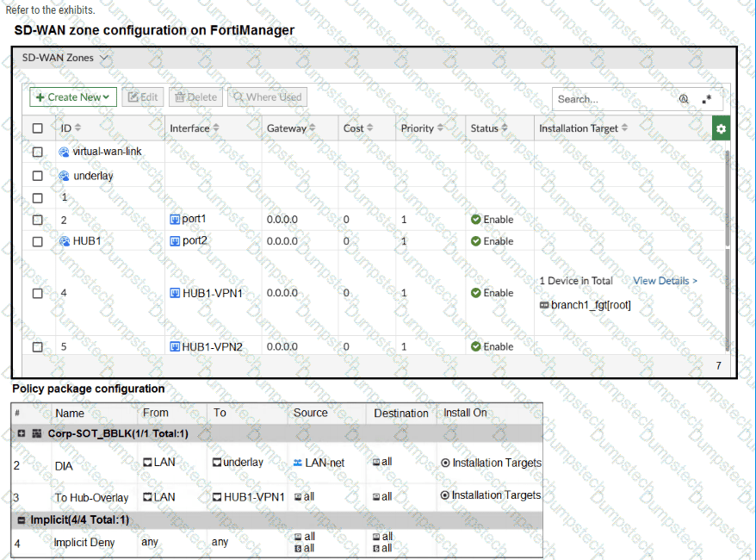Click the LAN-net address icon
The width and height of the screenshot is (756, 560).
298,463
